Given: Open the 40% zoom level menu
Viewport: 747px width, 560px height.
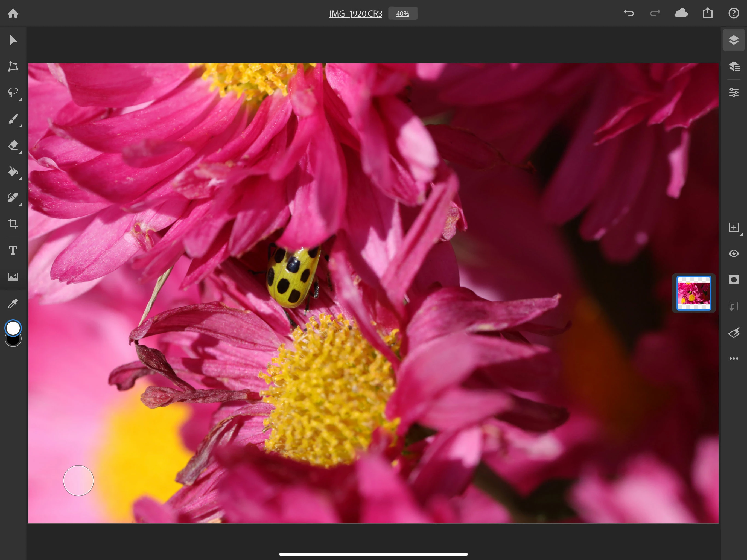Looking at the screenshot, I should pyautogui.click(x=402, y=13).
